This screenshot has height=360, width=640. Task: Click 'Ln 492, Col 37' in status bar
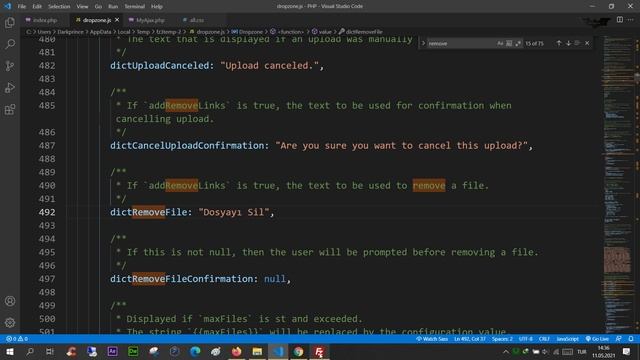coord(470,339)
